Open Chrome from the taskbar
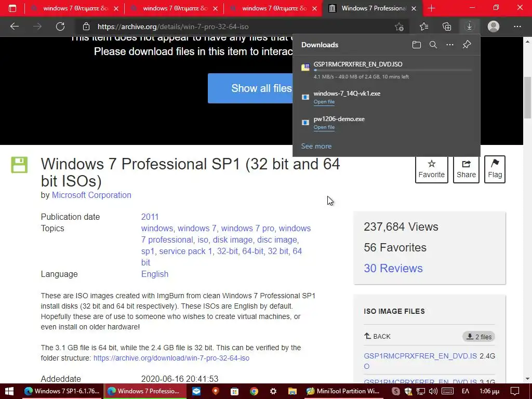 click(254, 391)
